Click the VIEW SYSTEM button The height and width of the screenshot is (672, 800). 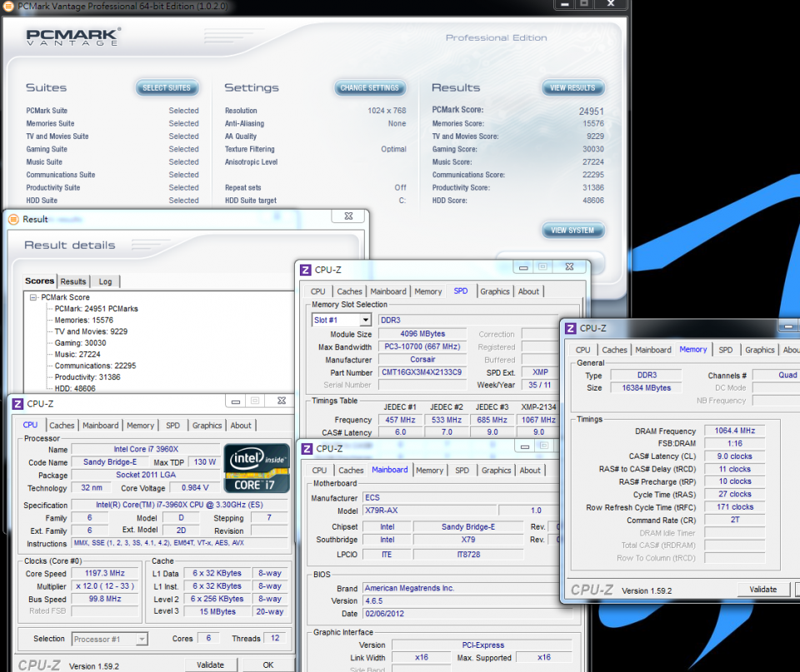pyautogui.click(x=572, y=231)
